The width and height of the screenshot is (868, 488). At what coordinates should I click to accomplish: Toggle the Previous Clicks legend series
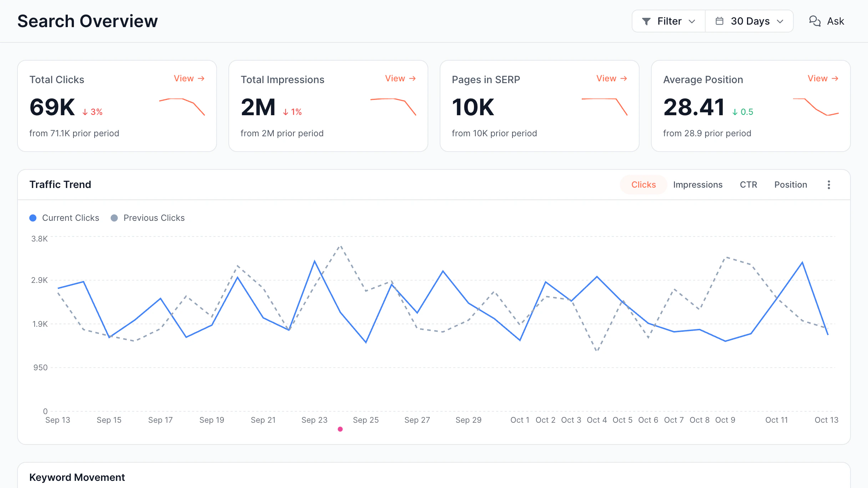(148, 218)
